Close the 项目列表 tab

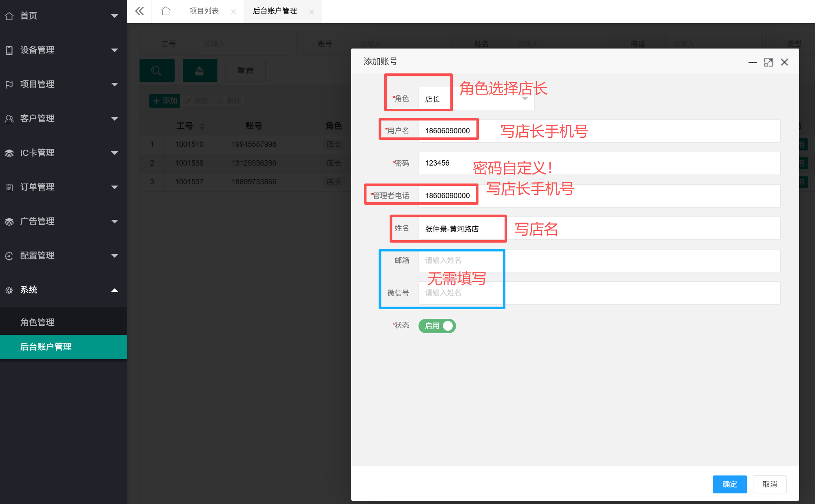233,12
